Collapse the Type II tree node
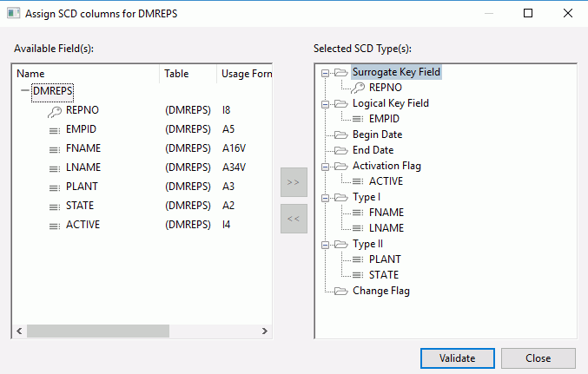 325,245
